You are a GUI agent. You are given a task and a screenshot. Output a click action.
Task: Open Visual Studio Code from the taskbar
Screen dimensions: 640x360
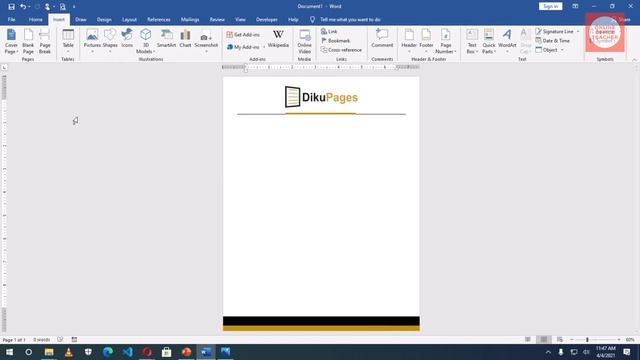tap(127, 352)
